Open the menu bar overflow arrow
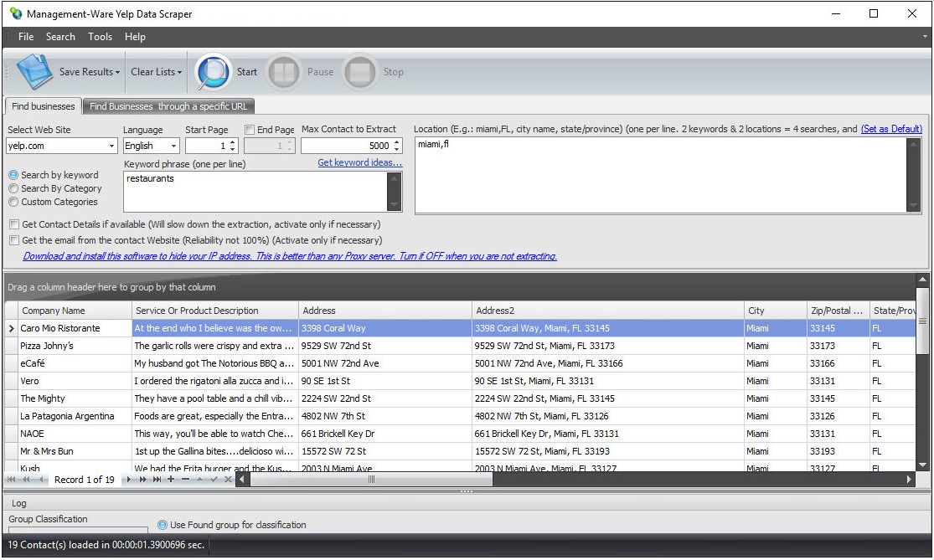This screenshot has height=560, width=934. [x=925, y=36]
